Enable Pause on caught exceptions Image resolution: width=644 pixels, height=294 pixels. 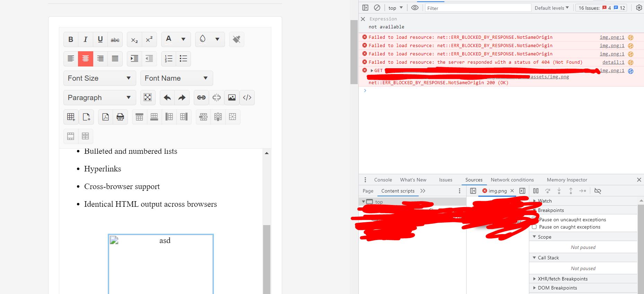pos(534,227)
